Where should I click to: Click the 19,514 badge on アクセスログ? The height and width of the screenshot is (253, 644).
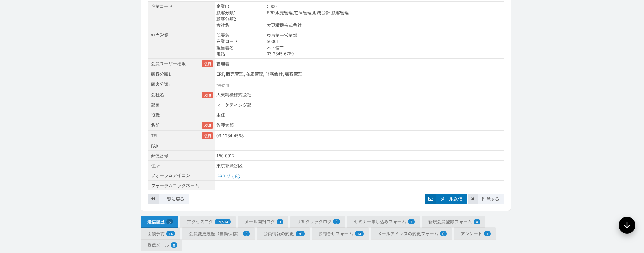223,222
